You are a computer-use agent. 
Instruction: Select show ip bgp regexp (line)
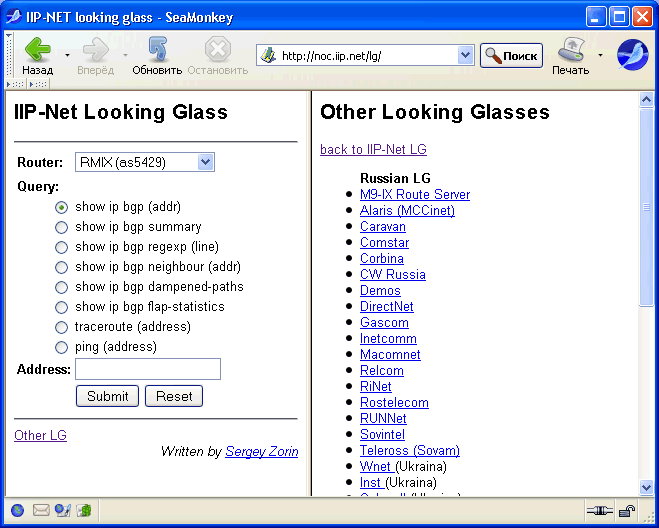tap(61, 247)
